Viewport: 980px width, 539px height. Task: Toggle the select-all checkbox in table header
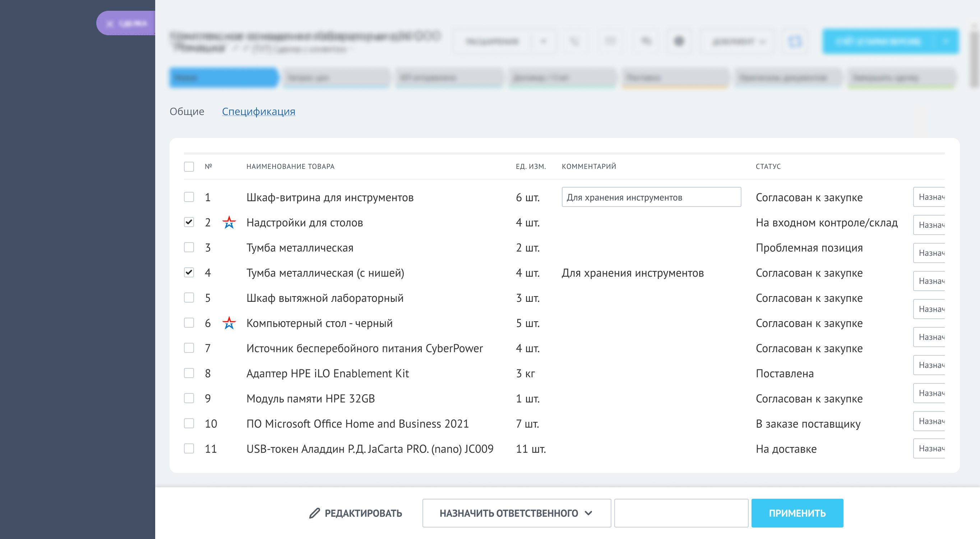click(x=189, y=167)
